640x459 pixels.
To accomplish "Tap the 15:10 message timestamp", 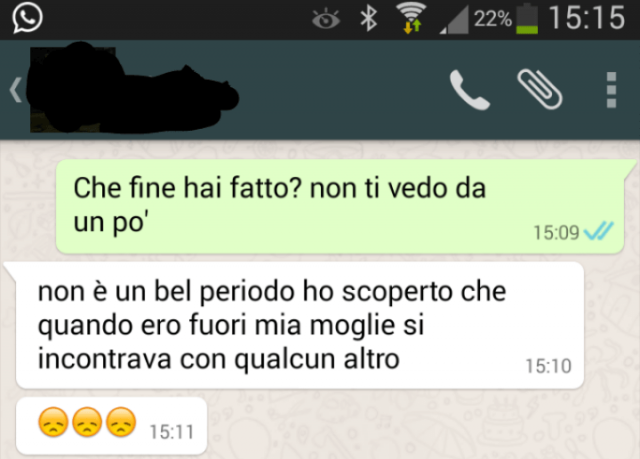I will [548, 366].
